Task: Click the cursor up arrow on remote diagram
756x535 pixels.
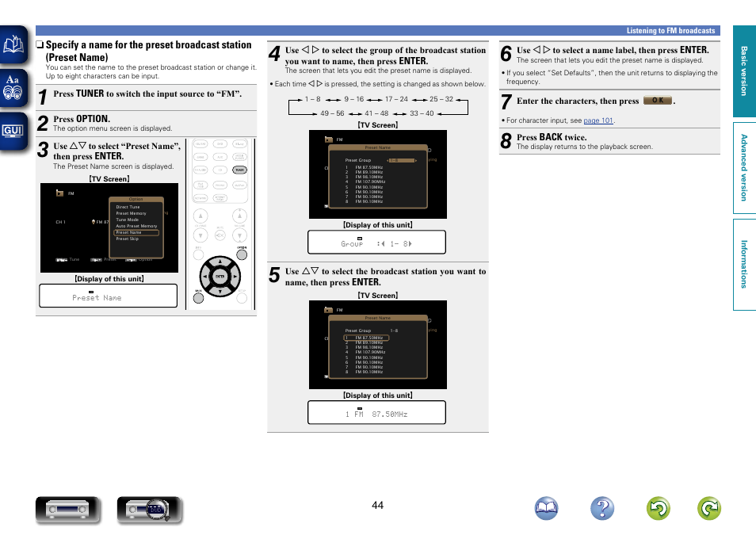Action: coord(220,262)
